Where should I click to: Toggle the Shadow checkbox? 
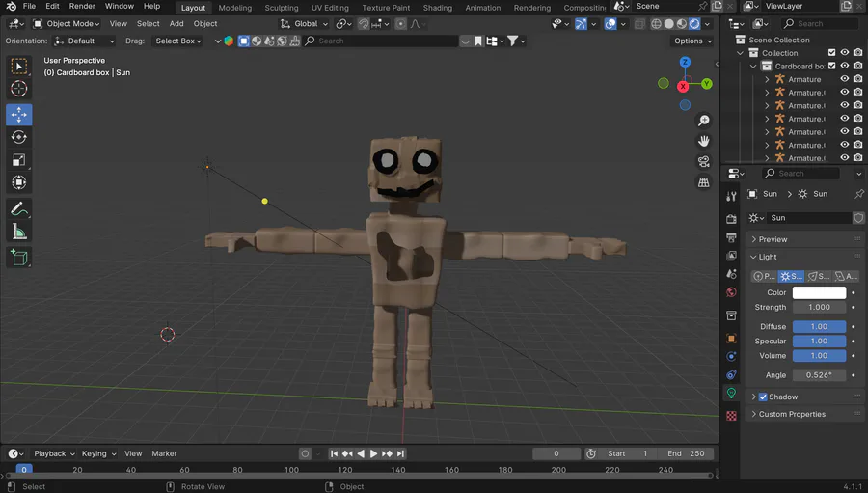[763, 397]
